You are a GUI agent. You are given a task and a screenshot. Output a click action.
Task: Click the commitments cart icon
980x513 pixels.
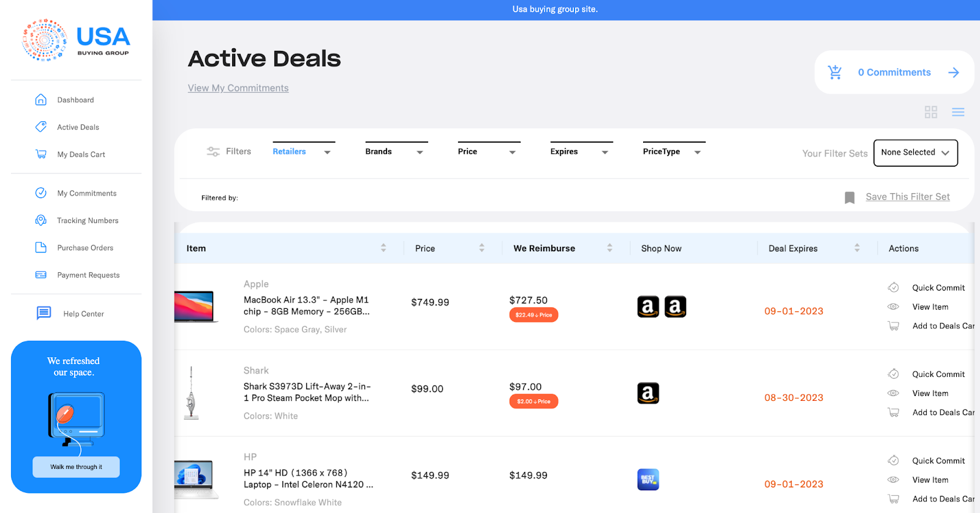tap(835, 72)
